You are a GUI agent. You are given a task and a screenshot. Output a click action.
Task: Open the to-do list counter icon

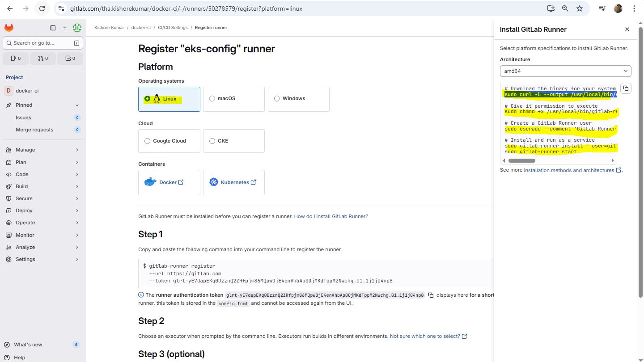click(70, 58)
